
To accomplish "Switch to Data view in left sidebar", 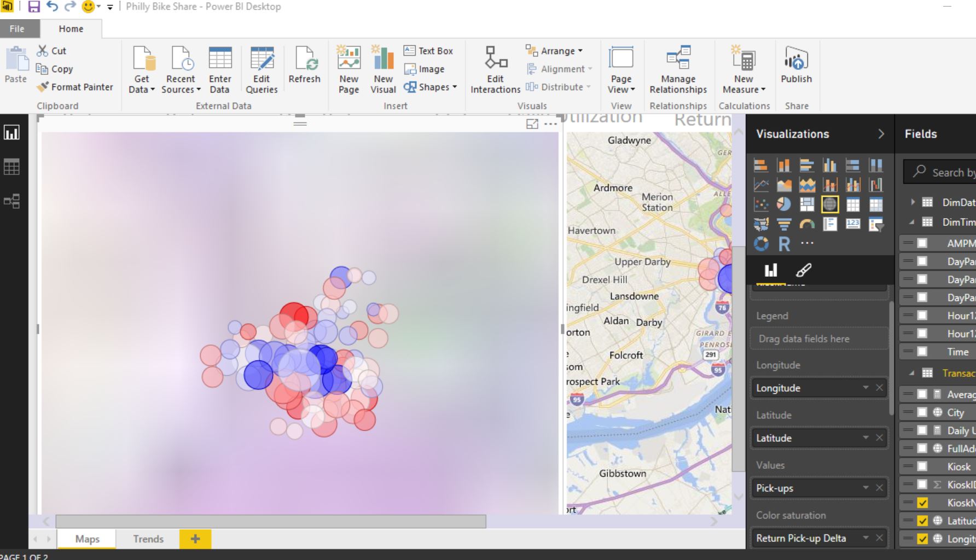I will coord(11,167).
